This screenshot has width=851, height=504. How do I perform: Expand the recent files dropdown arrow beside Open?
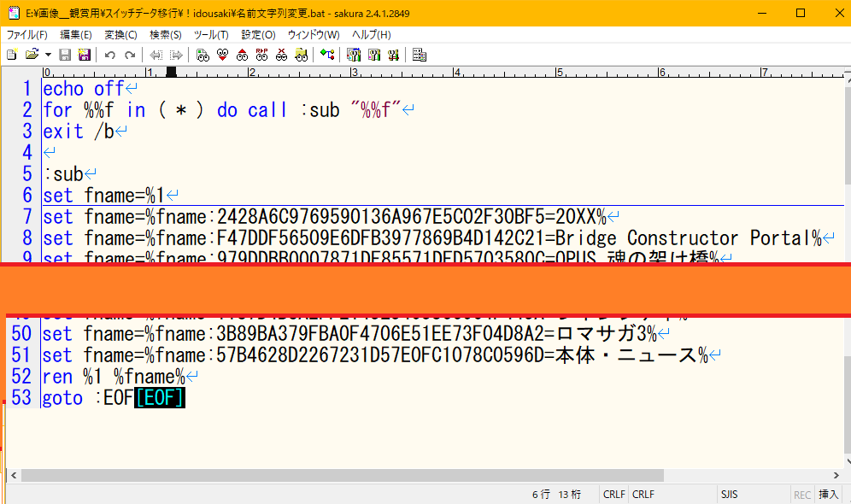tap(48, 55)
